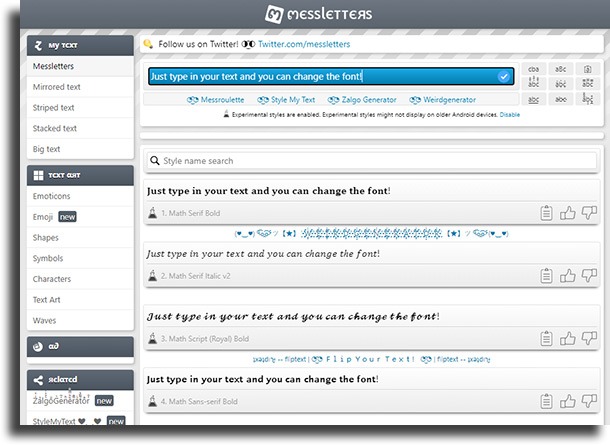Open the Symbols section
610x445 pixels.
(x=80, y=258)
